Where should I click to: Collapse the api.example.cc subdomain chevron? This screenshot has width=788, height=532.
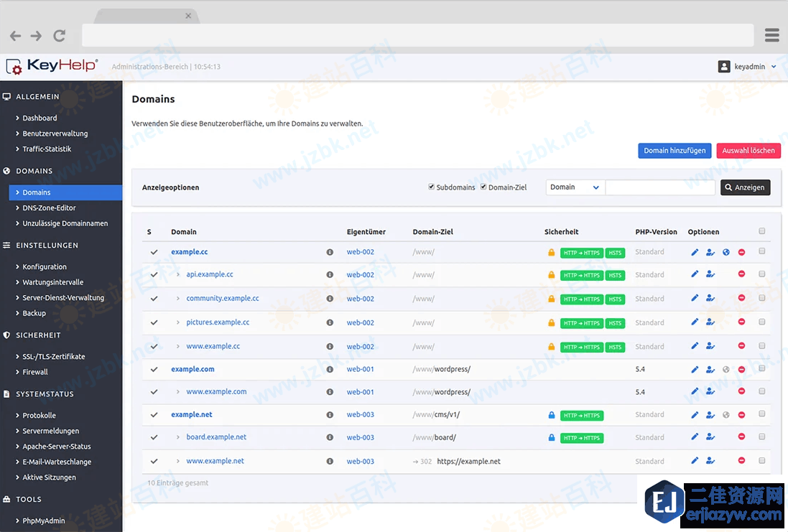point(179,274)
